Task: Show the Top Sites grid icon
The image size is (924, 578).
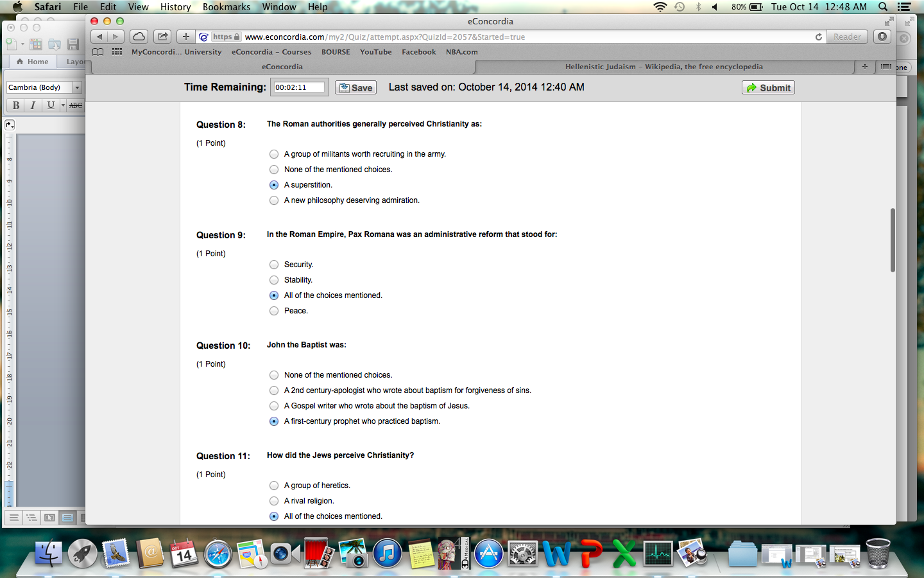Action: [117, 52]
